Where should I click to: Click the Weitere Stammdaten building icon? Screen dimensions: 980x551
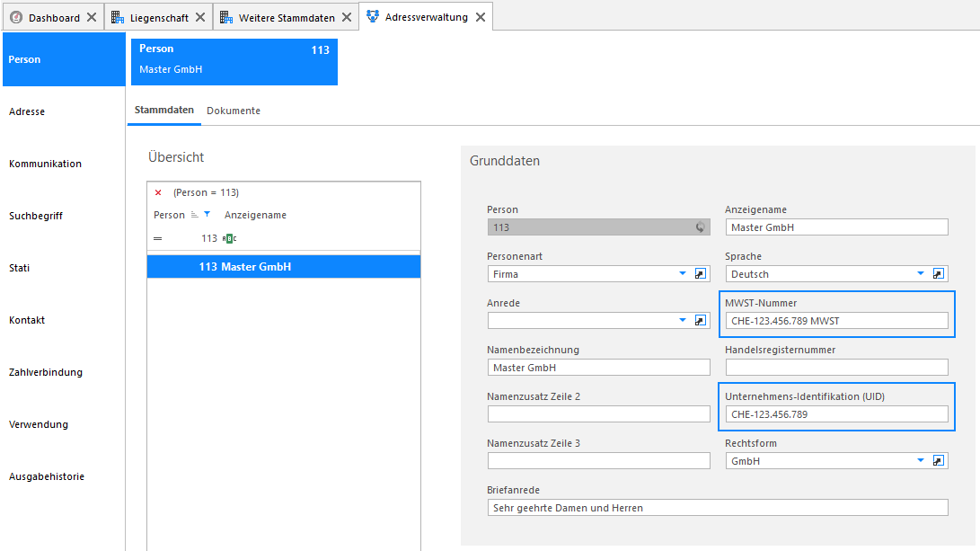click(x=226, y=17)
